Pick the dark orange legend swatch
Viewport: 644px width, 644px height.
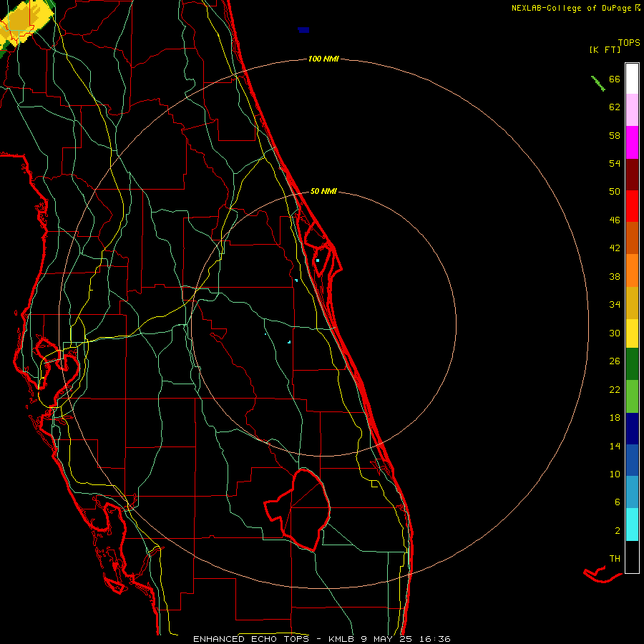tap(632, 238)
